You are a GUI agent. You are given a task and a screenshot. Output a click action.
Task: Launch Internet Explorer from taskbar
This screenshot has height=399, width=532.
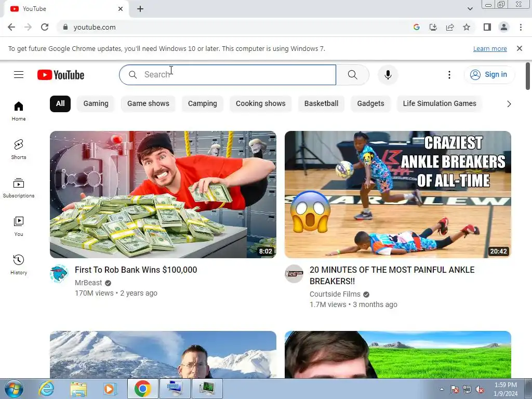tap(46, 389)
